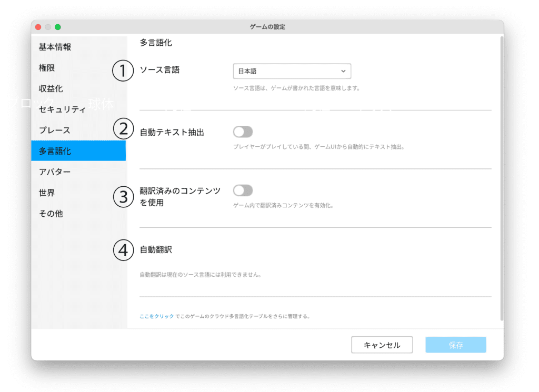Select その他 in the sidebar
Image resolution: width=539 pixels, height=392 pixels.
pos(51,214)
